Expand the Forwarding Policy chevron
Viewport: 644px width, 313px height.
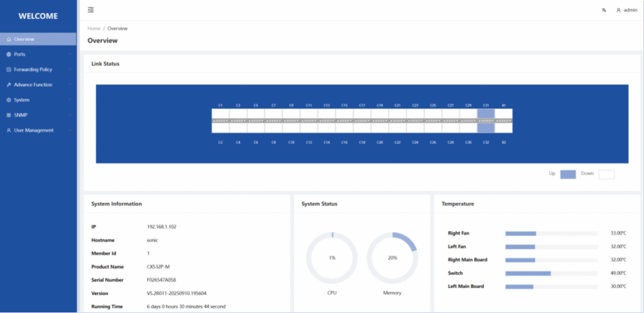(69, 69)
